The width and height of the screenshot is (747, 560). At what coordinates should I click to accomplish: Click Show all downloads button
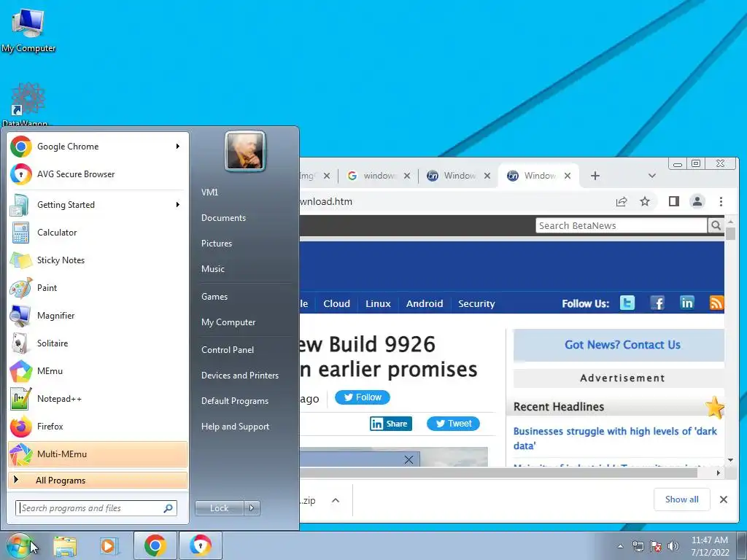(x=682, y=499)
